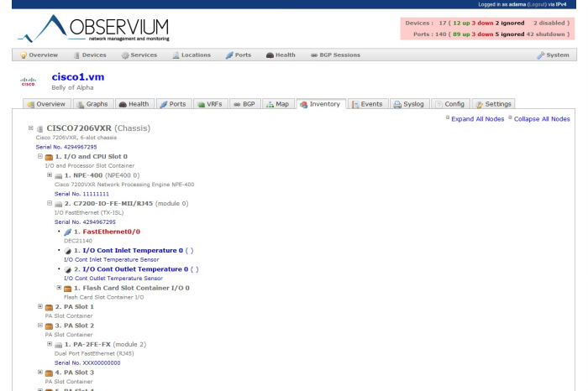Click the '89 up' ports count
The height and width of the screenshot is (391, 588).
[x=461, y=34]
